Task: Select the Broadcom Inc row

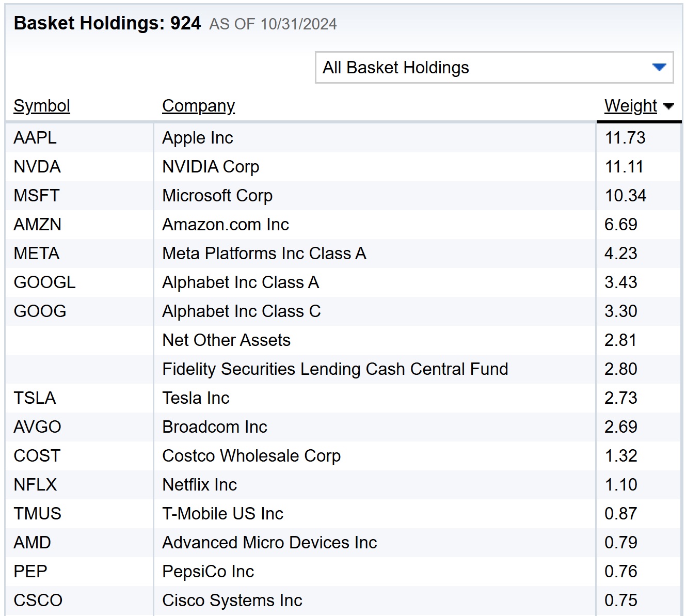Action: tap(214, 427)
